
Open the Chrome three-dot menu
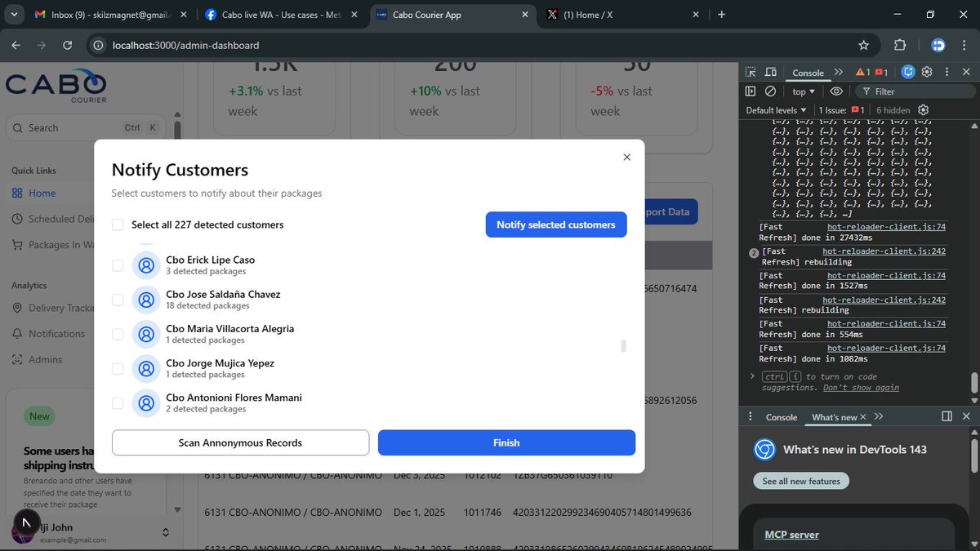pos(964,45)
